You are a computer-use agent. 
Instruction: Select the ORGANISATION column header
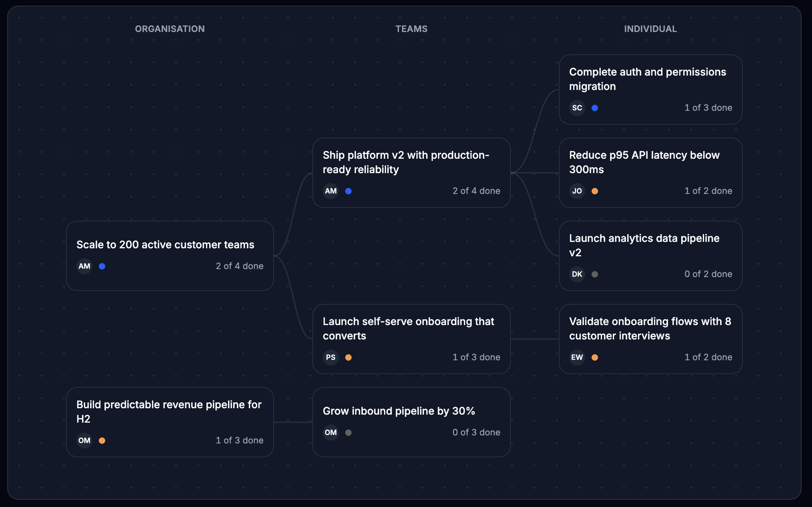tap(170, 29)
